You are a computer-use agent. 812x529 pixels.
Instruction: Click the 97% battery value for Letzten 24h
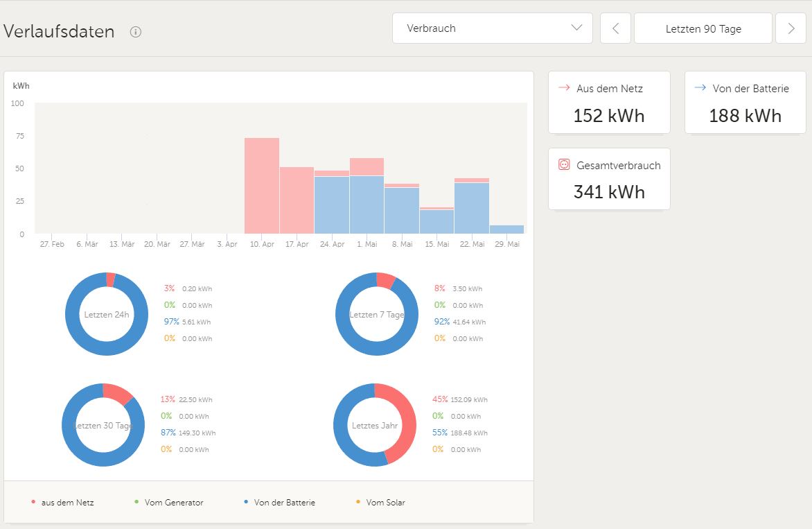coord(188,322)
